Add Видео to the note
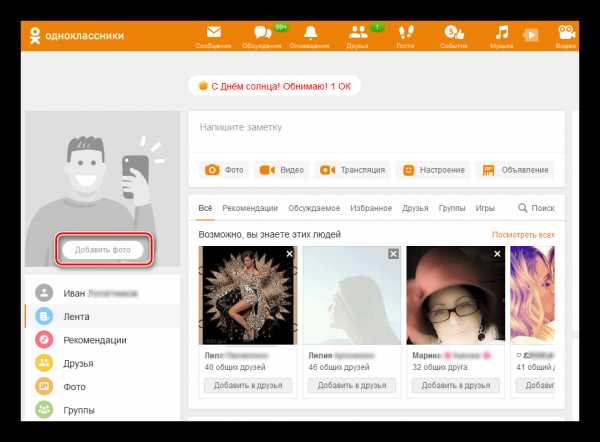Image resolution: width=600 pixels, height=442 pixels. coord(282,170)
